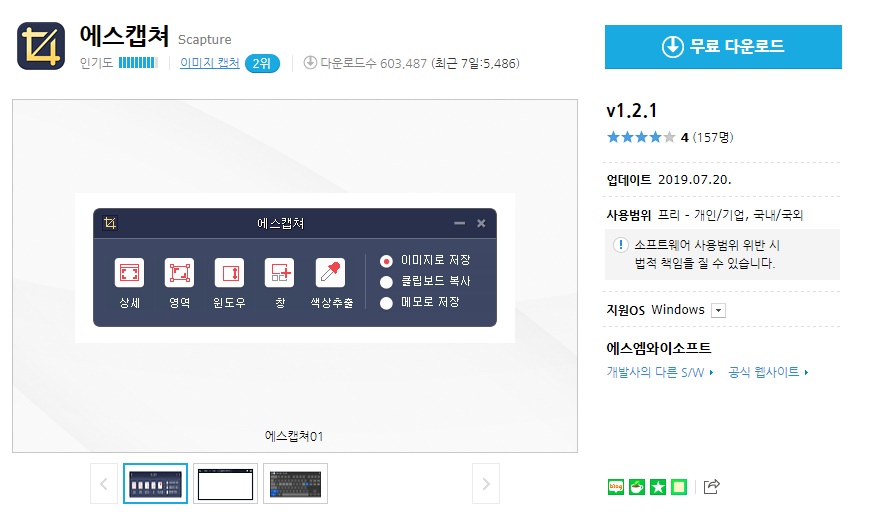Screen dimensions: 870x512
Task: Click the v1.2.1 version text
Action: [631, 111]
